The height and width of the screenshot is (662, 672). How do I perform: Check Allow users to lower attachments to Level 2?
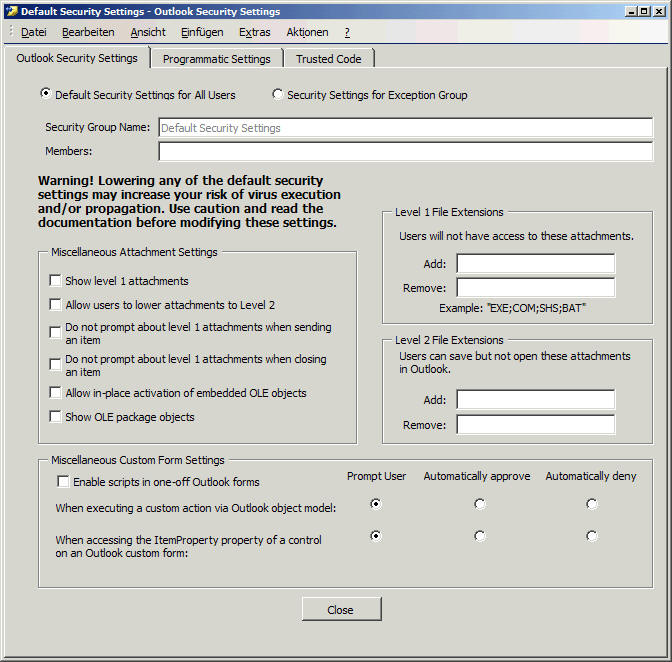click(x=55, y=305)
